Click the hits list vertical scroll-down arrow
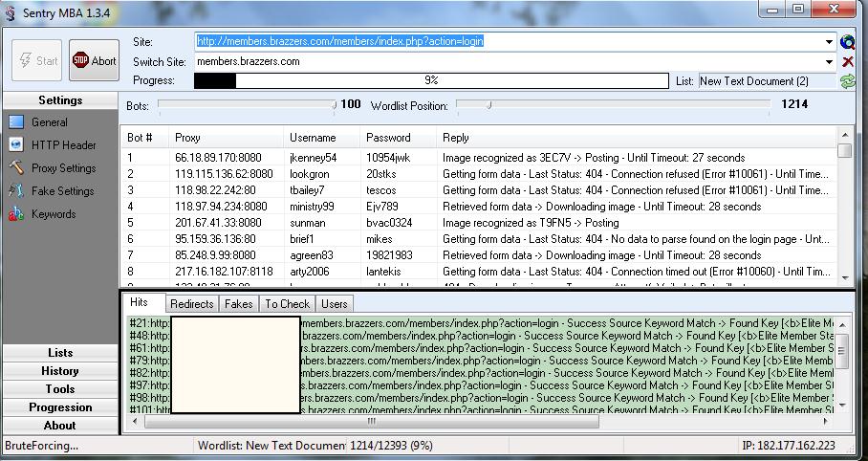The image size is (868, 461). [x=842, y=405]
